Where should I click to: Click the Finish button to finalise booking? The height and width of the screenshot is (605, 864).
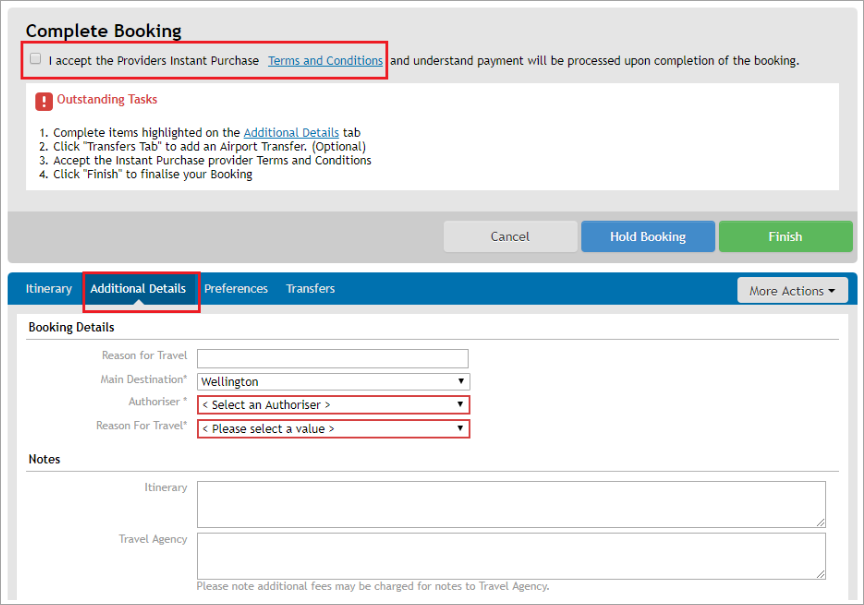(784, 236)
